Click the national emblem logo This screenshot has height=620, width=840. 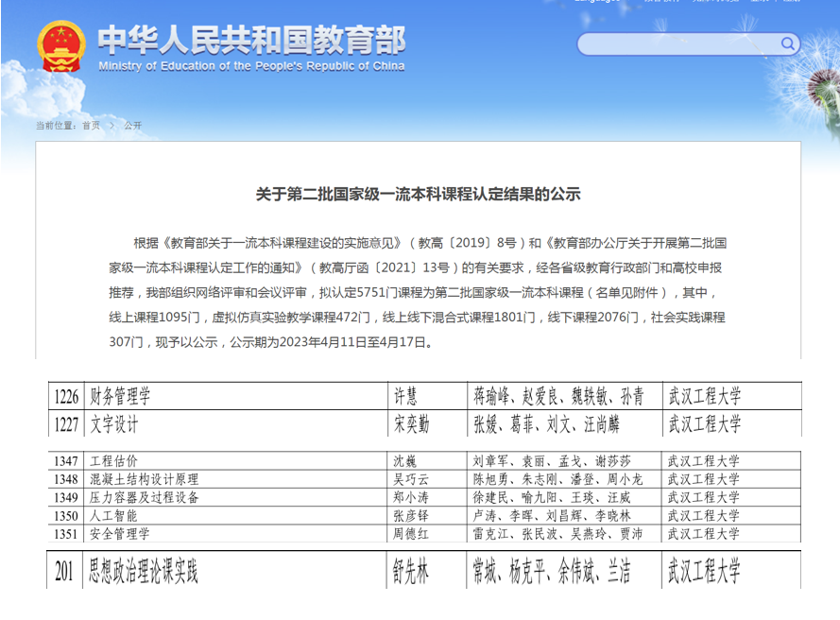click(61, 47)
